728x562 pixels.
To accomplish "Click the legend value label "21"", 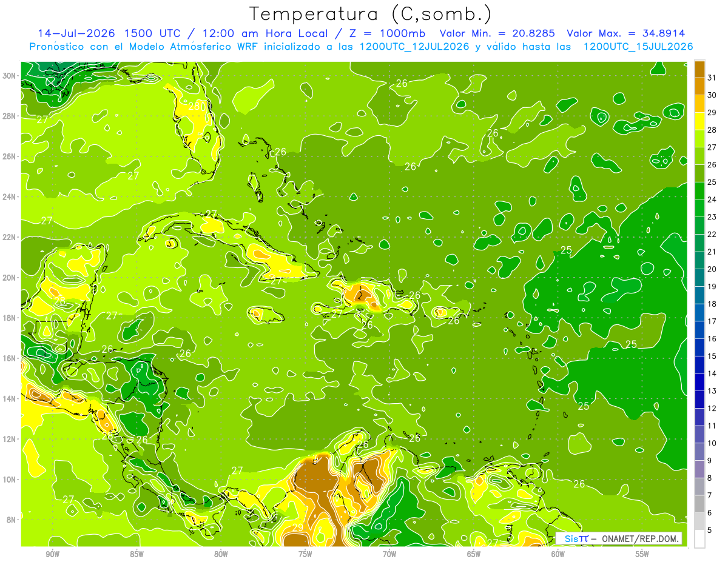I will (x=712, y=252).
